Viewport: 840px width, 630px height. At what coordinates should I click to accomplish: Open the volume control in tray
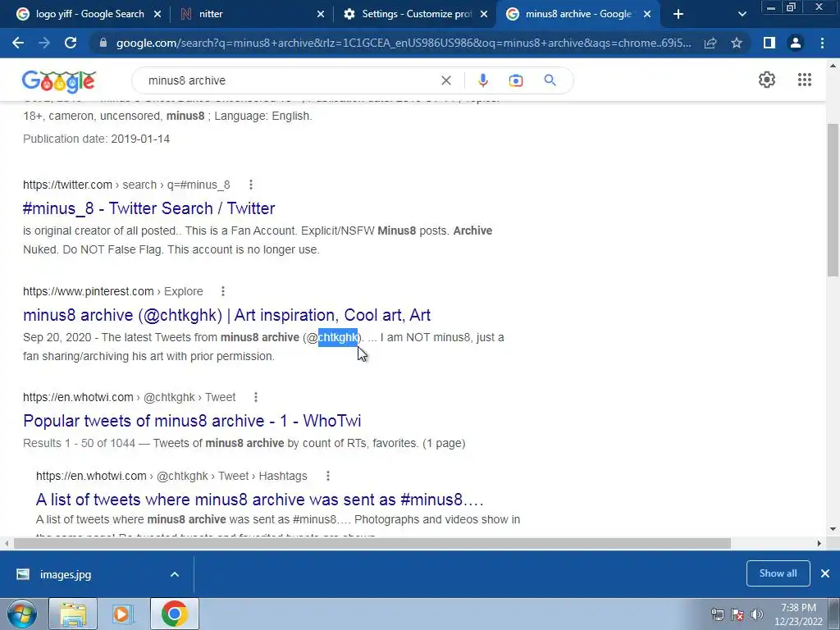pyautogui.click(x=756, y=614)
